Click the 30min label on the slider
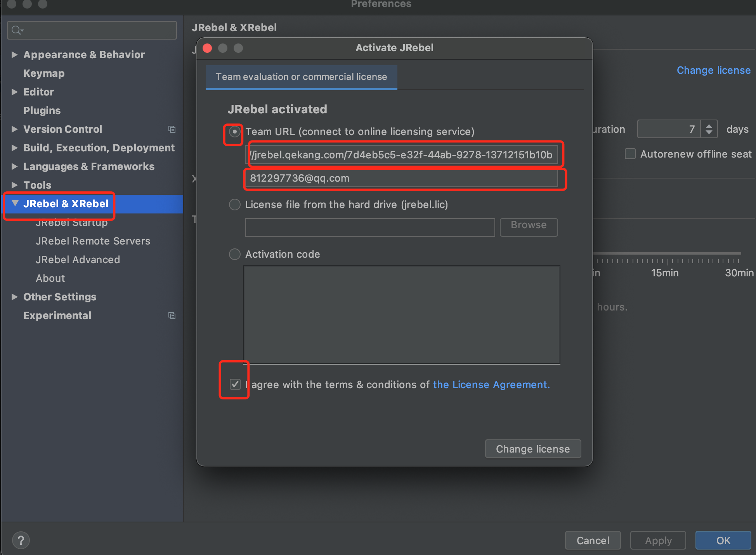Screen dimensions: 756x555 (739, 273)
